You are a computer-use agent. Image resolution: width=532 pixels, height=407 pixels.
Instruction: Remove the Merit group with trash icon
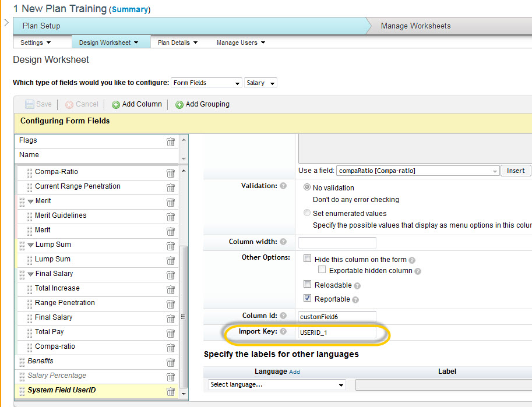(171, 203)
